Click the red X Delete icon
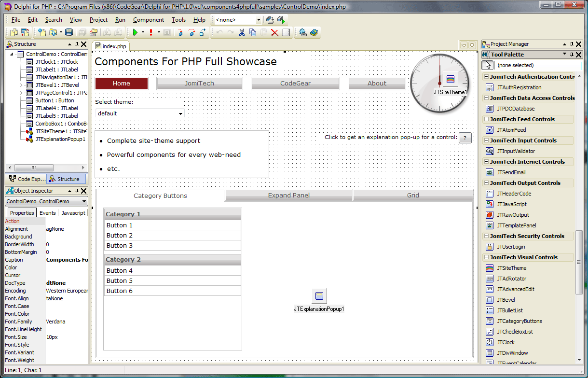 click(274, 32)
